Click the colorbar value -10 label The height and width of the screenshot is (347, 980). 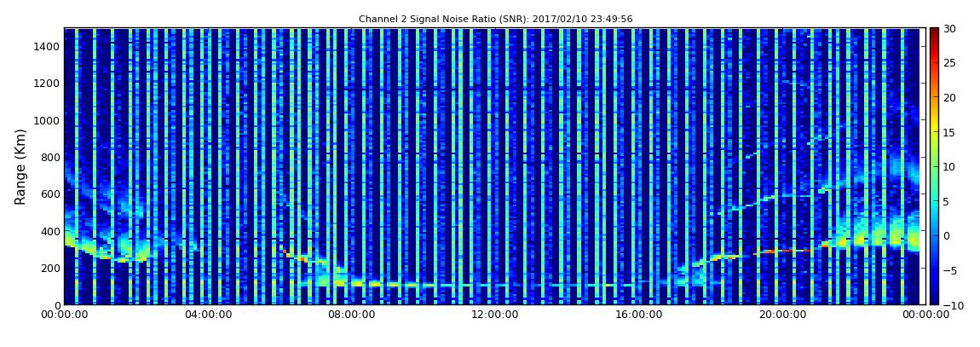[953, 305]
